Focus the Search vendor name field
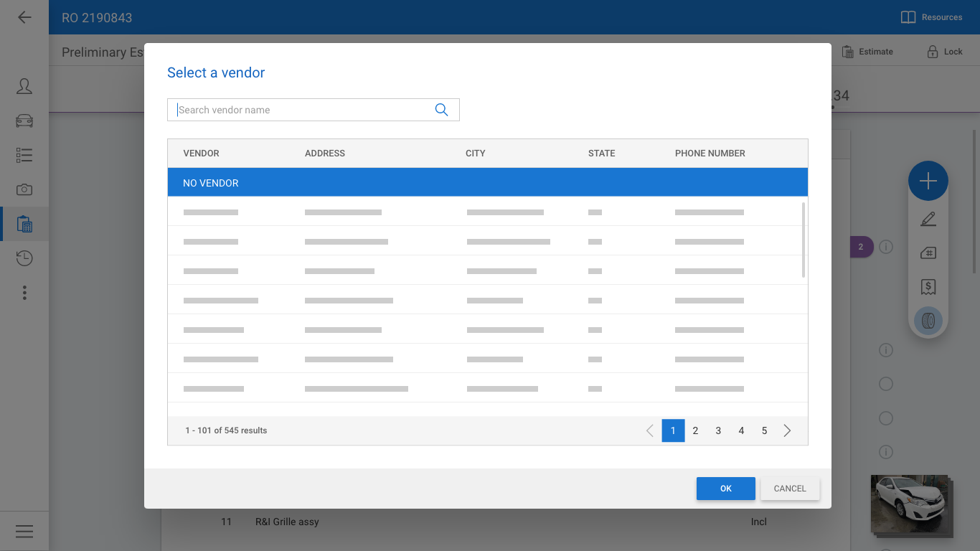Image resolution: width=980 pixels, height=551 pixels. 301,110
